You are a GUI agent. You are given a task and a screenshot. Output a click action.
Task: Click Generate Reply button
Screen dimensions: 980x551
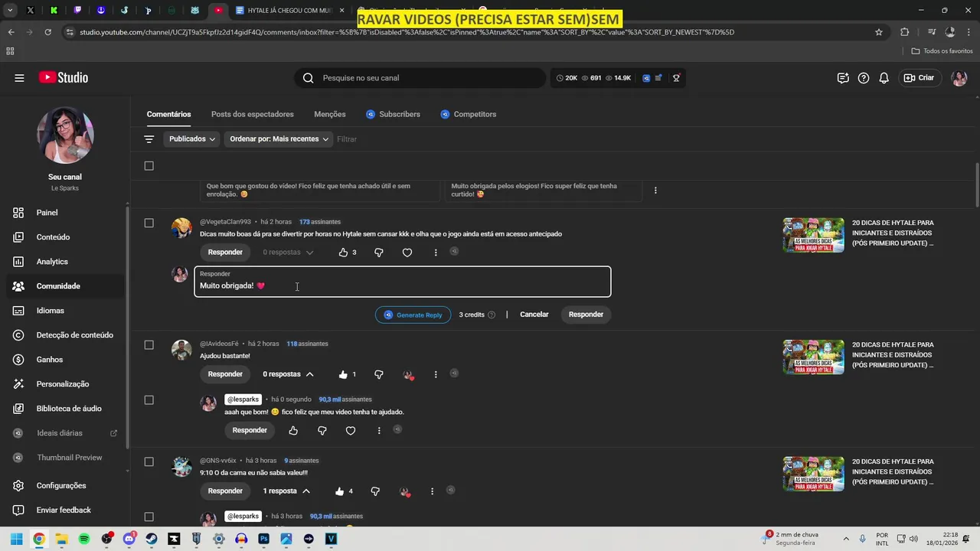pyautogui.click(x=413, y=315)
